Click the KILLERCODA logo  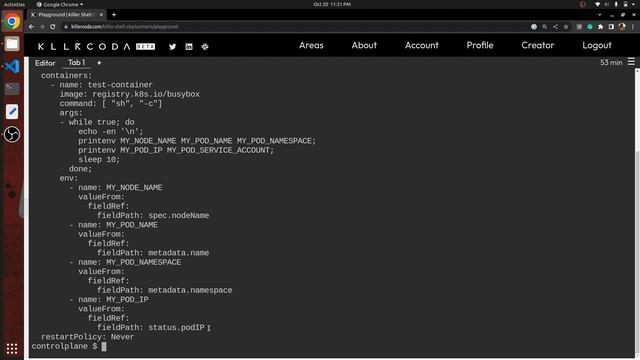84,47
